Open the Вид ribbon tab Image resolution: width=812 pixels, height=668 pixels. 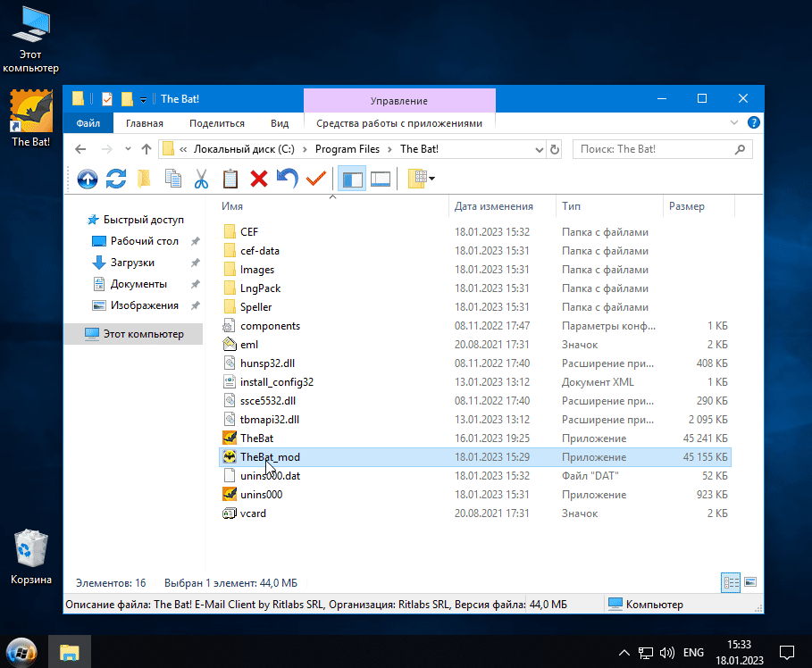click(x=279, y=123)
